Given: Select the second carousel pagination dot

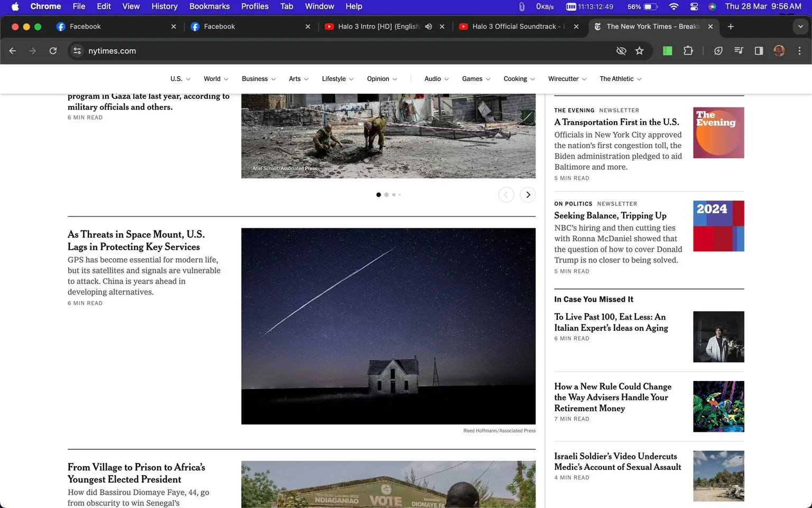Looking at the screenshot, I should pos(386,195).
